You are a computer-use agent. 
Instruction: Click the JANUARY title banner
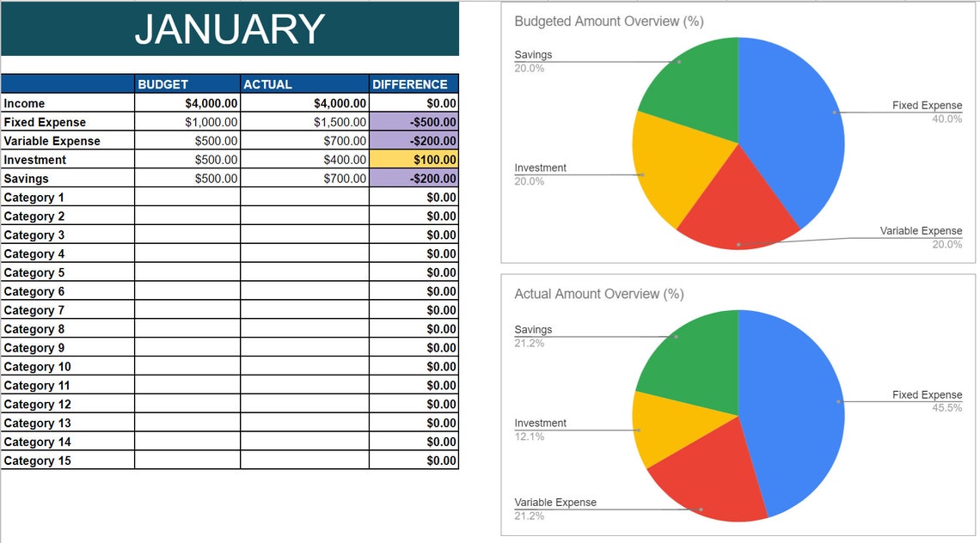232,28
